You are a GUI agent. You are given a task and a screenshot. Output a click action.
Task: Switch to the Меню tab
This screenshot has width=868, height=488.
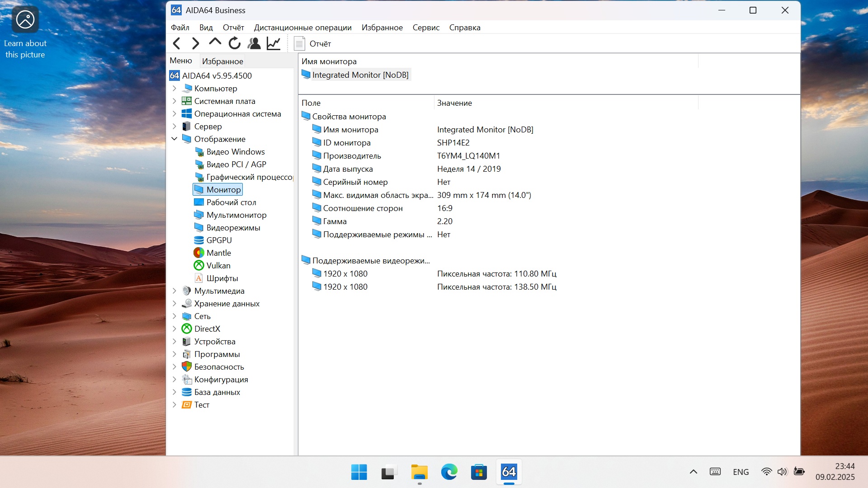pyautogui.click(x=181, y=61)
